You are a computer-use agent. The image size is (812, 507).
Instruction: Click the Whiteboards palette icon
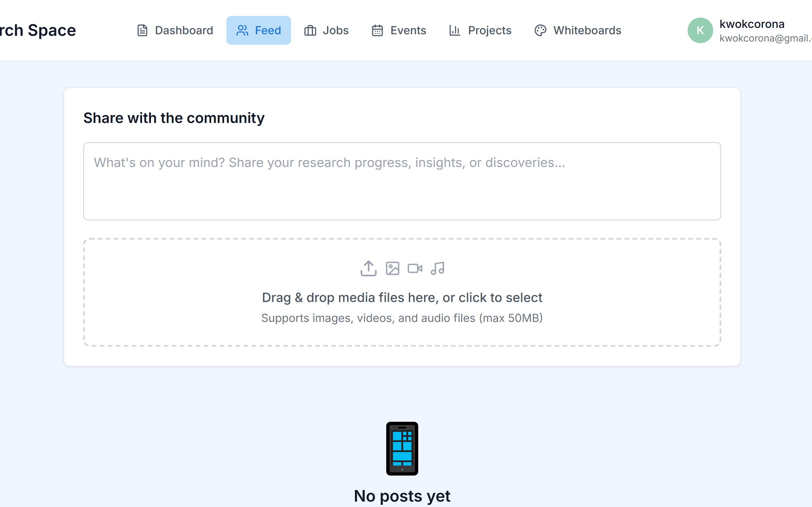point(540,30)
